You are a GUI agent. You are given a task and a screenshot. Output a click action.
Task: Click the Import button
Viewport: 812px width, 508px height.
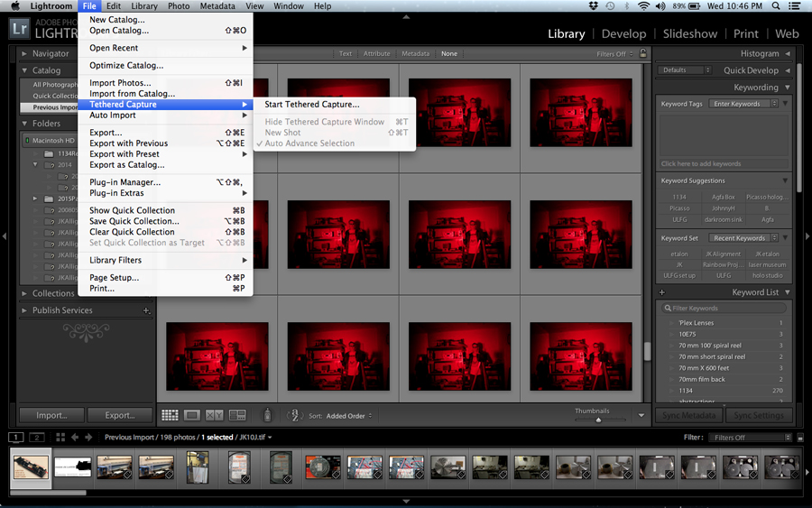[x=51, y=415]
